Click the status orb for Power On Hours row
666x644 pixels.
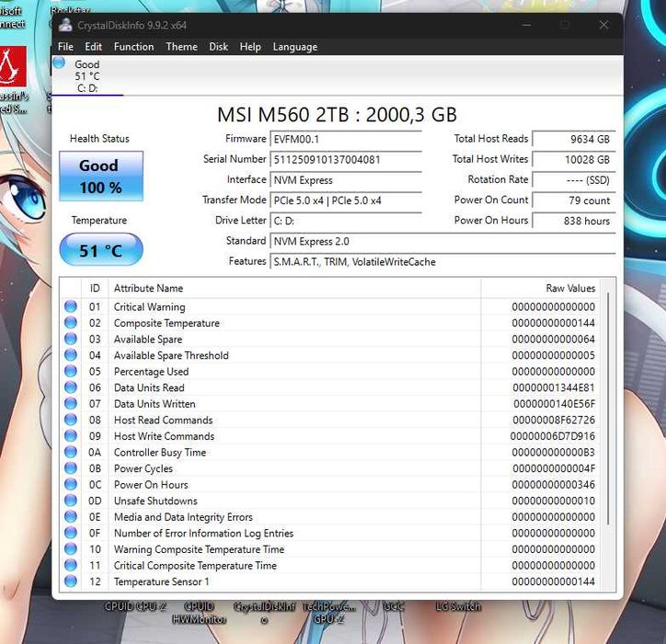click(71, 484)
